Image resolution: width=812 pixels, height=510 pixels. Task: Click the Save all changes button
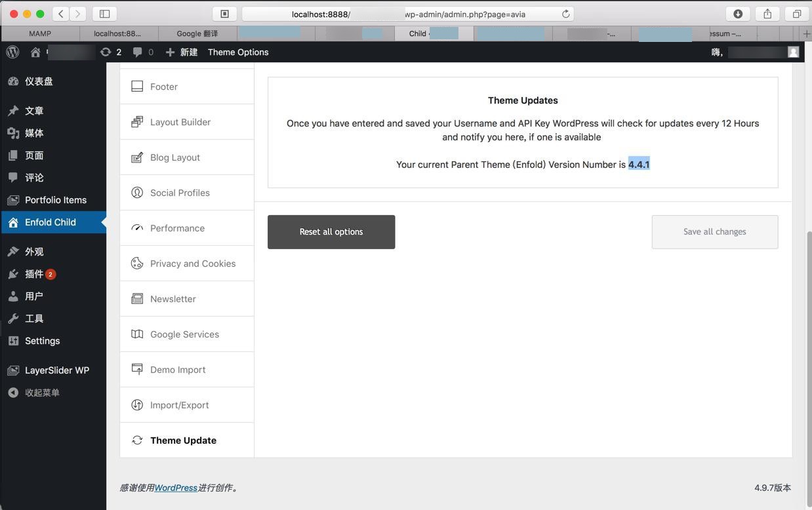[715, 232]
